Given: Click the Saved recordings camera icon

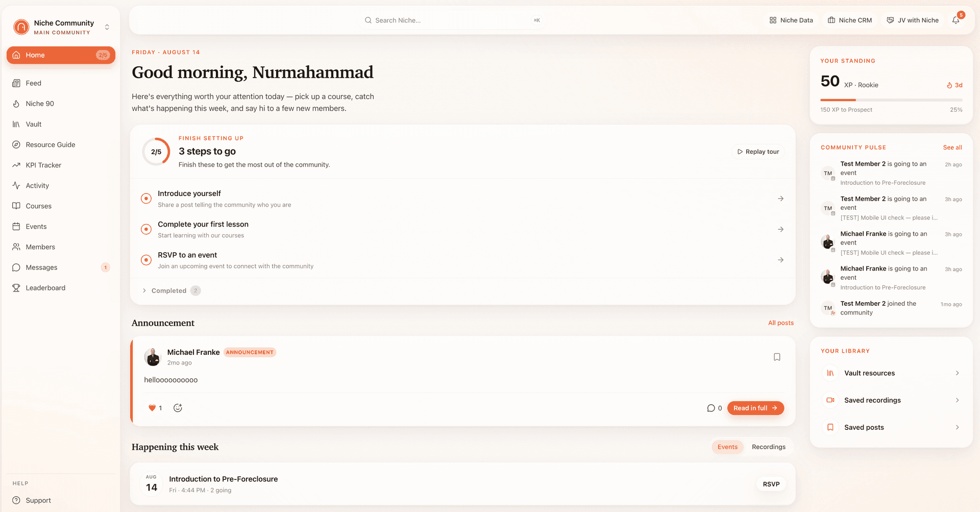Looking at the screenshot, I should pyautogui.click(x=830, y=400).
